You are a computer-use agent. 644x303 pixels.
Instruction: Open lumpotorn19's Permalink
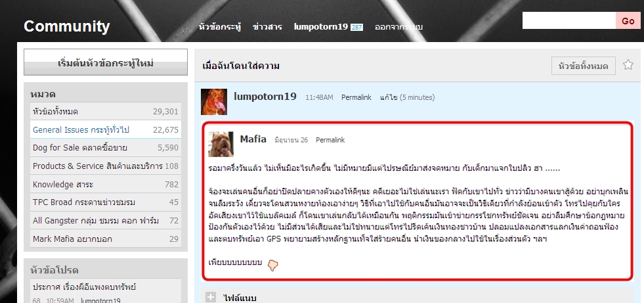pos(356,97)
